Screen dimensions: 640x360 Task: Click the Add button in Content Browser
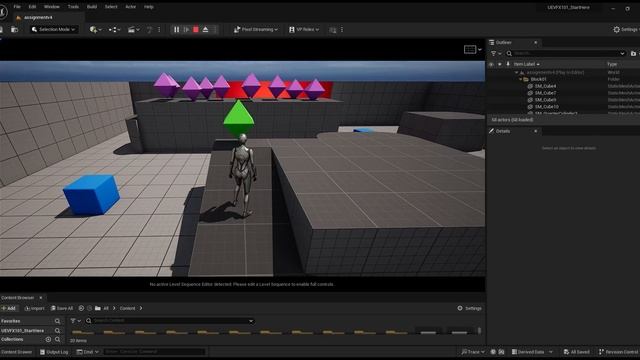click(9, 308)
